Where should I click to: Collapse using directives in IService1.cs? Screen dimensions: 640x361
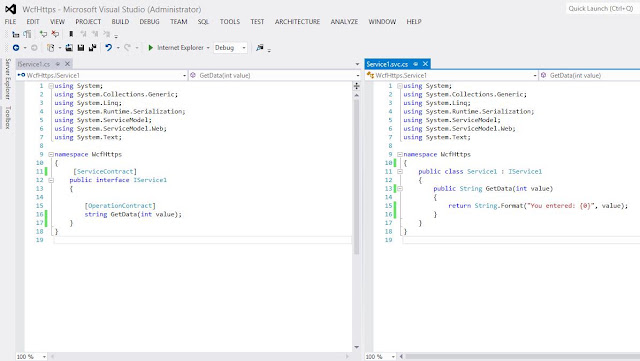51,86
